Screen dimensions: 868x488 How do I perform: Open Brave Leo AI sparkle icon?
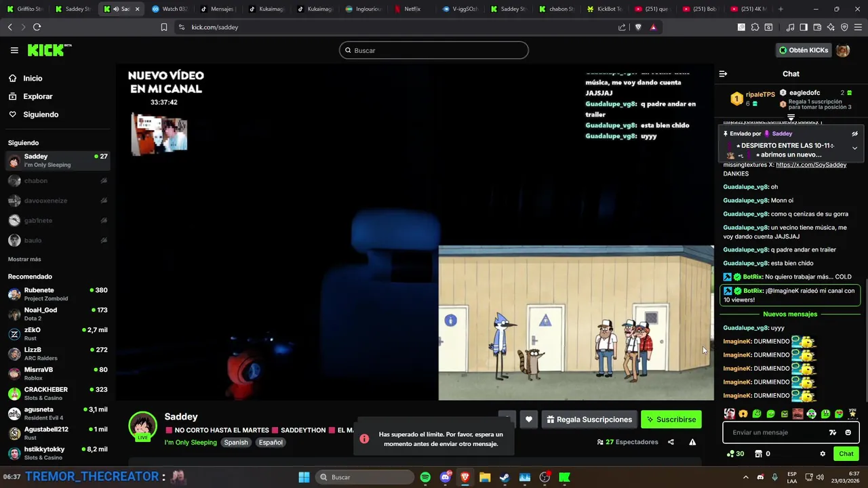click(831, 27)
